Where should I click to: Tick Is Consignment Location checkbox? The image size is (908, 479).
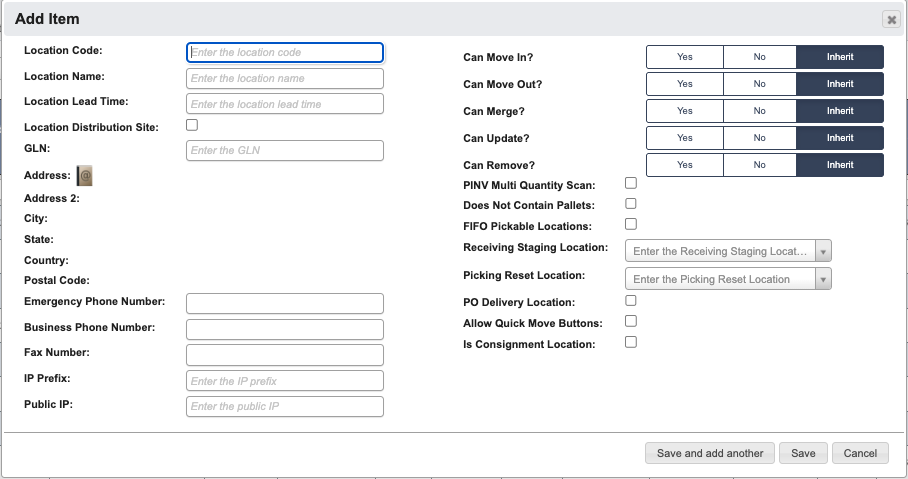click(x=631, y=342)
